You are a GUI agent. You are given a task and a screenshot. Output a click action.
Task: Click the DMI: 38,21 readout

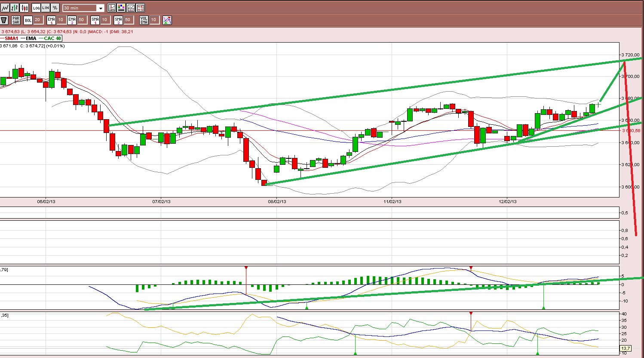(121, 31)
